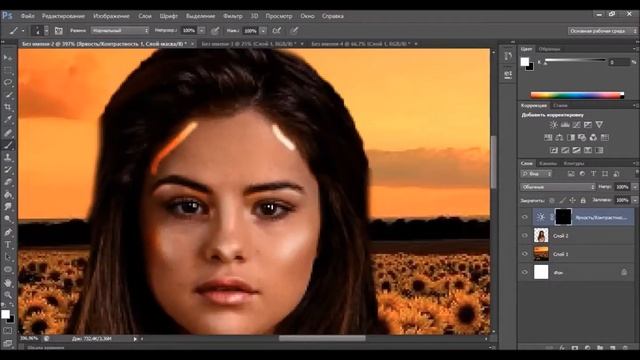
Task: Select the Слой 2 layer thumbnail
Action: [x=541, y=236]
